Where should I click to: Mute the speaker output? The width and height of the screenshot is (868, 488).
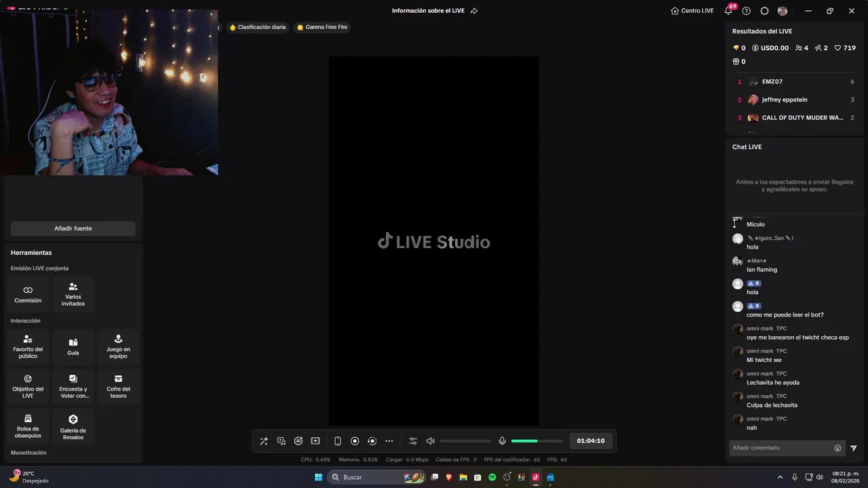click(430, 441)
